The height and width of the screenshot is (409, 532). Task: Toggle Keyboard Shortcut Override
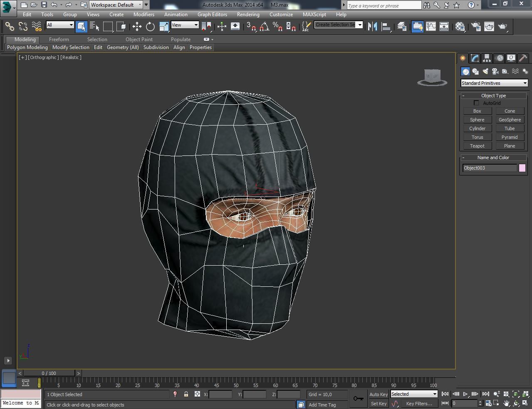235,27
